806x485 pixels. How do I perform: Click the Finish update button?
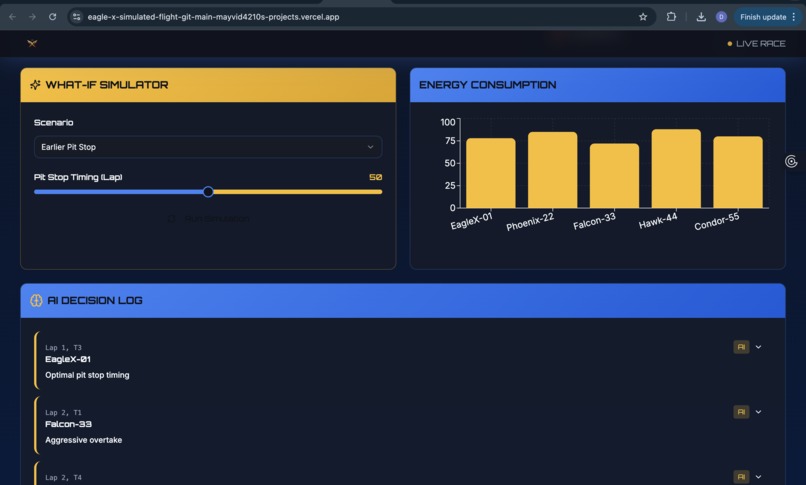(768, 17)
